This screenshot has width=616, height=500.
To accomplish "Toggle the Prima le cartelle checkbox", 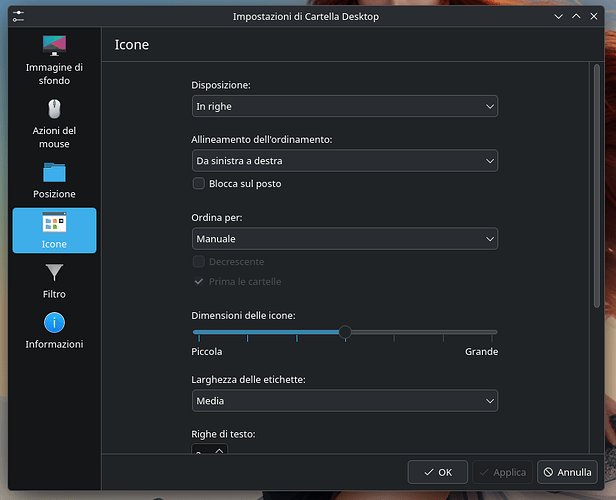I will pos(199,282).
